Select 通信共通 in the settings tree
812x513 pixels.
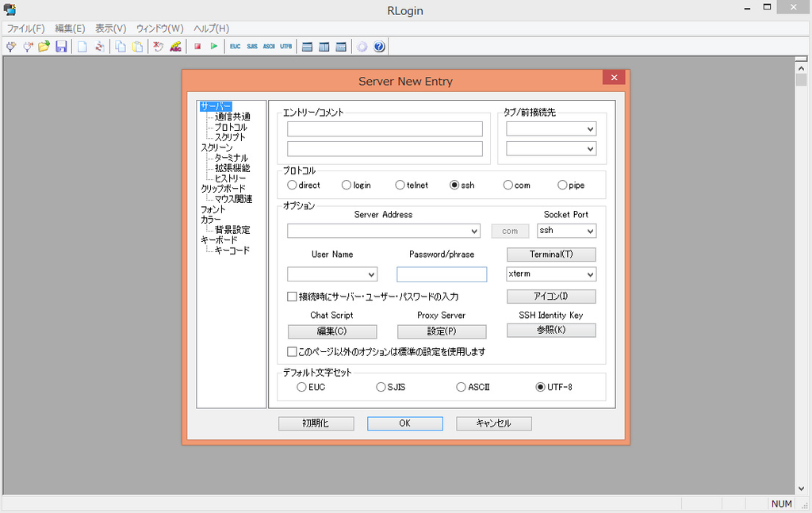coord(232,117)
